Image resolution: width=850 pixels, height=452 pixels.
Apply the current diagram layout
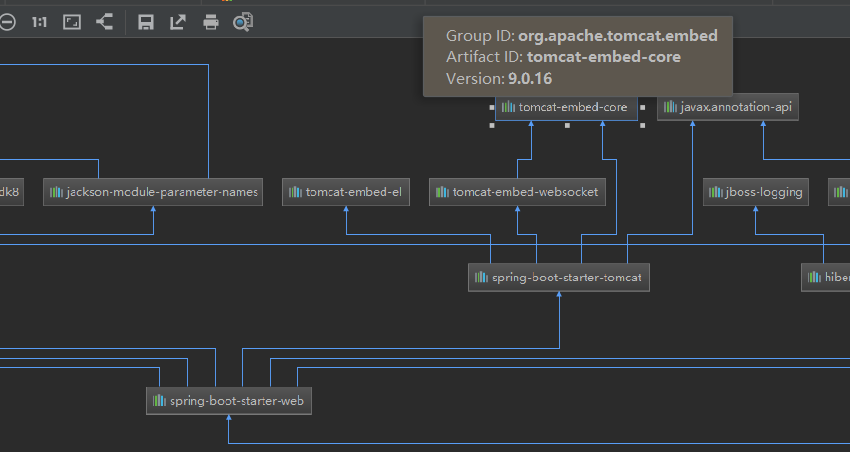(x=105, y=22)
